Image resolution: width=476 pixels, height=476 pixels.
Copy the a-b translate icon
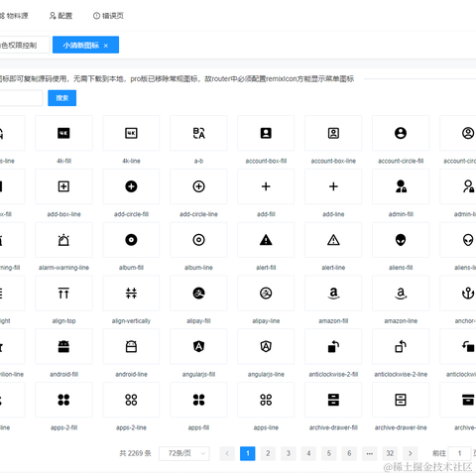(198, 133)
